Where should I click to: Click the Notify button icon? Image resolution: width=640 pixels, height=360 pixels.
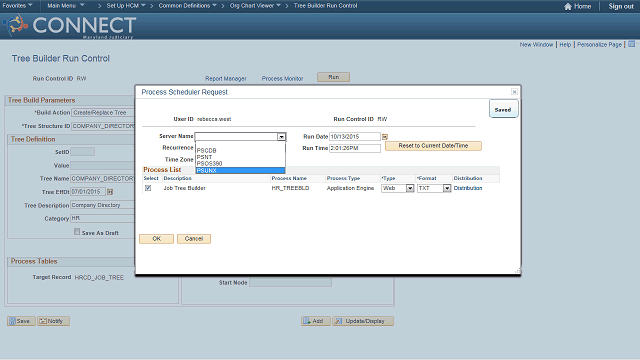(x=43, y=321)
